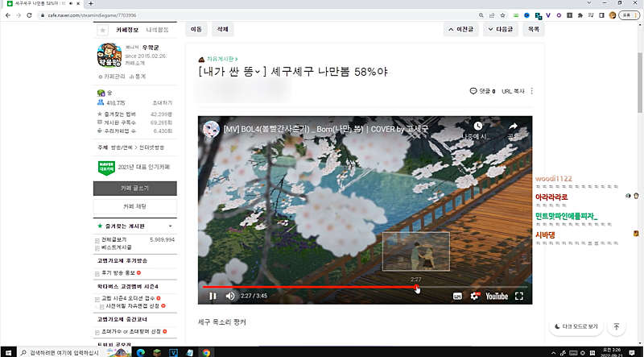Toggle 다크 모드로 보기 dark mode
Image resolution: width=644 pixels, height=357 pixels.
click(576, 326)
